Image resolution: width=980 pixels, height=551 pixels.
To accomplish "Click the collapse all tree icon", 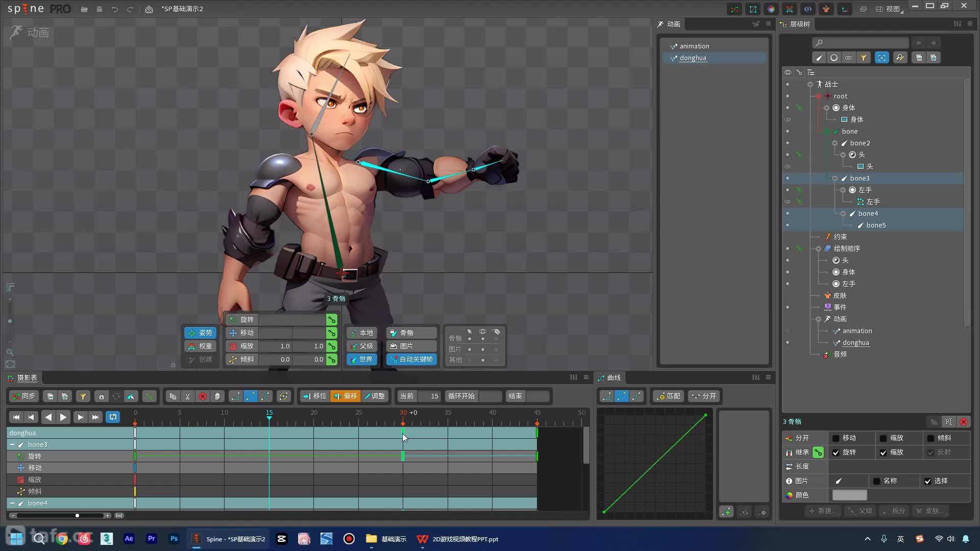I will coord(919,58).
